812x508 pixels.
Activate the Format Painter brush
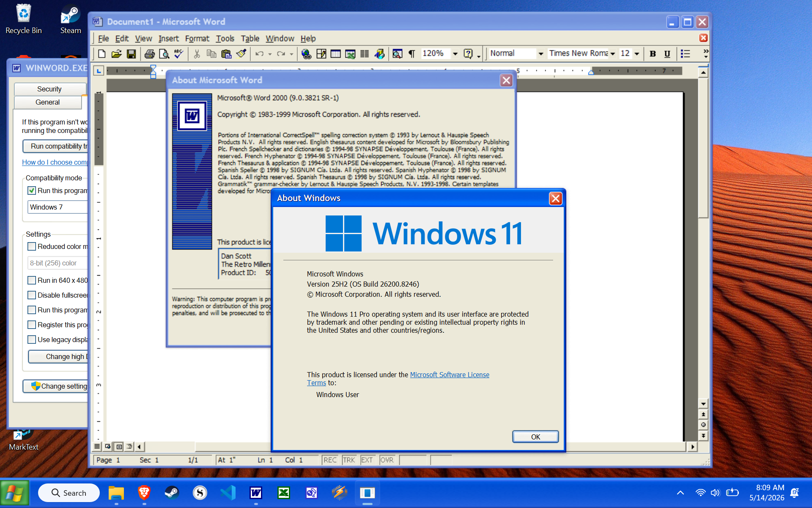(241, 54)
